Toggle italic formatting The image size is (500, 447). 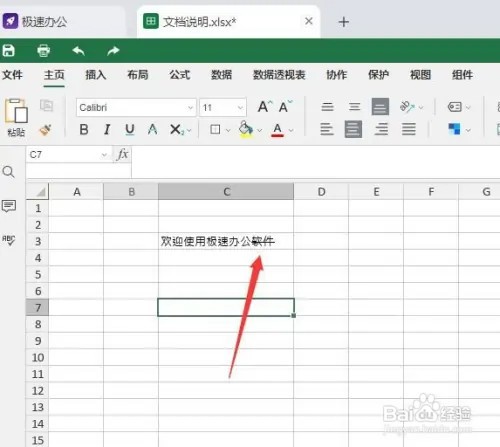pos(107,129)
